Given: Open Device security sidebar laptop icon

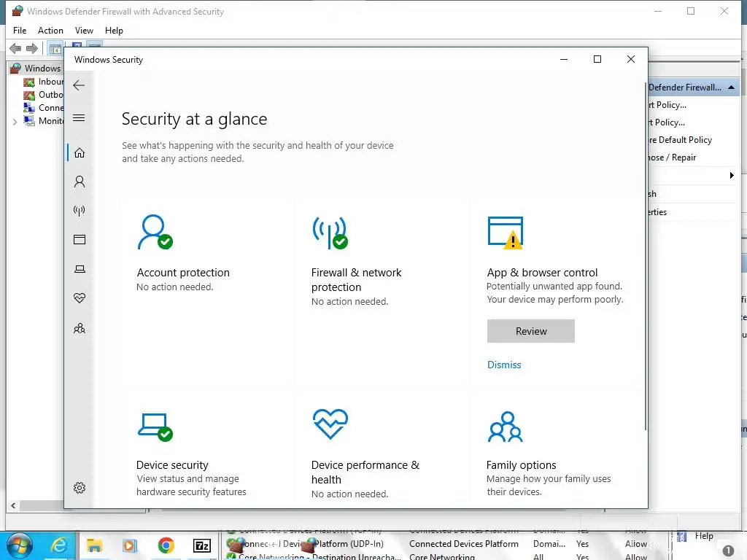Looking at the screenshot, I should click(x=80, y=269).
